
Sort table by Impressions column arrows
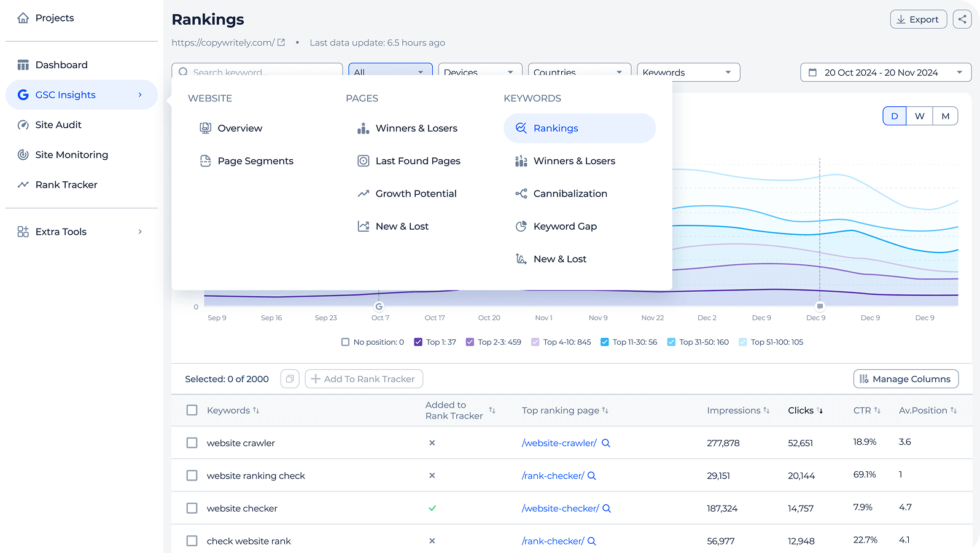click(x=766, y=410)
